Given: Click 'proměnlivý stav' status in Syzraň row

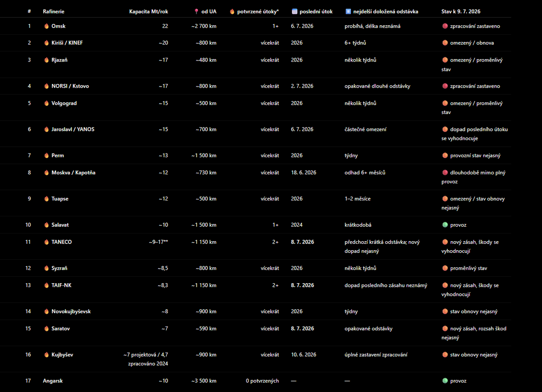Looking at the screenshot, I should (x=468, y=268).
